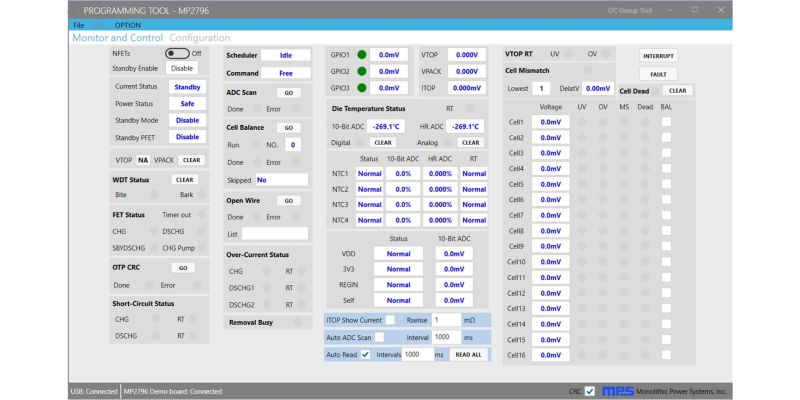Click READ ALL button
Screen dimensions: 800x400
pyautogui.click(x=468, y=355)
